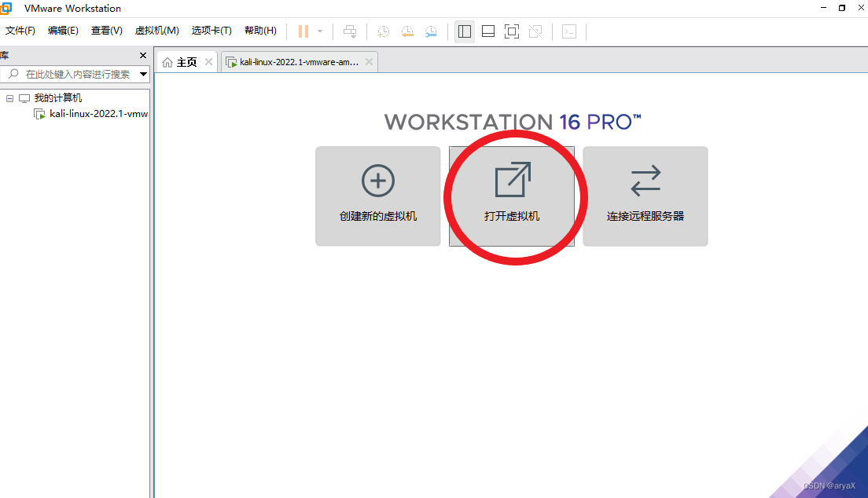Open the 文件(F) menu
This screenshot has height=498, width=868.
point(20,31)
